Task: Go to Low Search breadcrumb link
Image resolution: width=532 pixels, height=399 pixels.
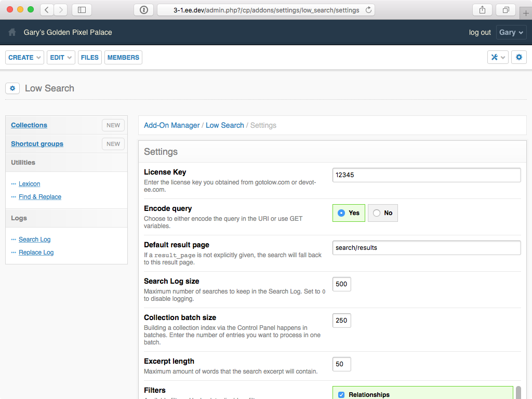Action: [224, 125]
